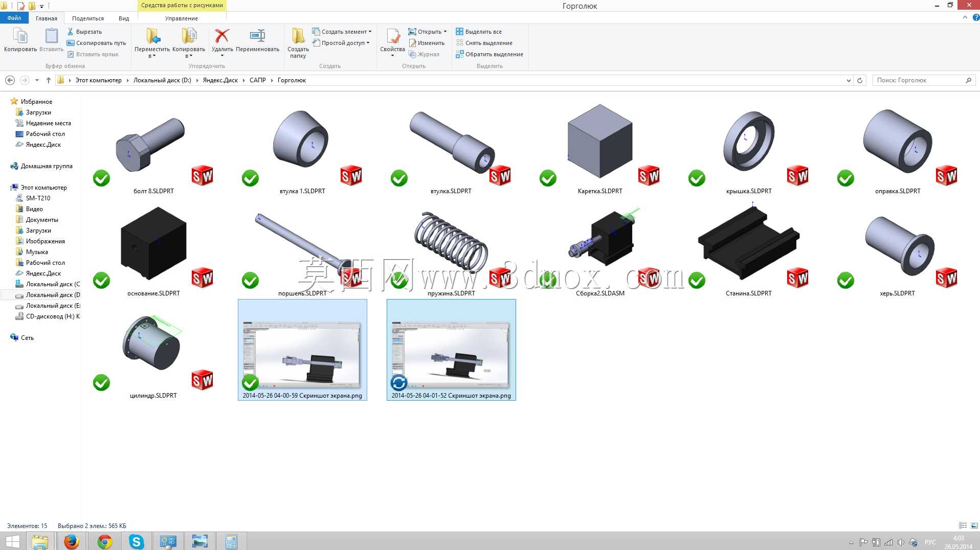Switch to the Главная tab
Viewport: 980px width, 550px height.
coord(47,18)
